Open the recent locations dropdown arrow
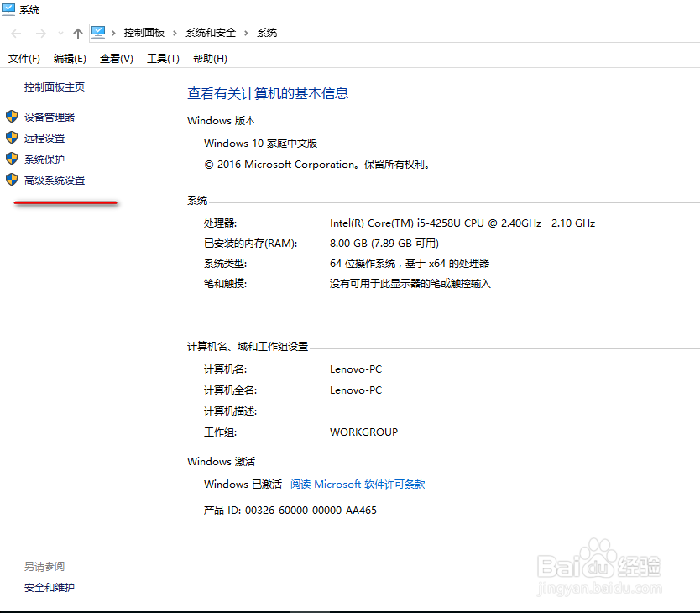The image size is (700, 613). pos(60,34)
